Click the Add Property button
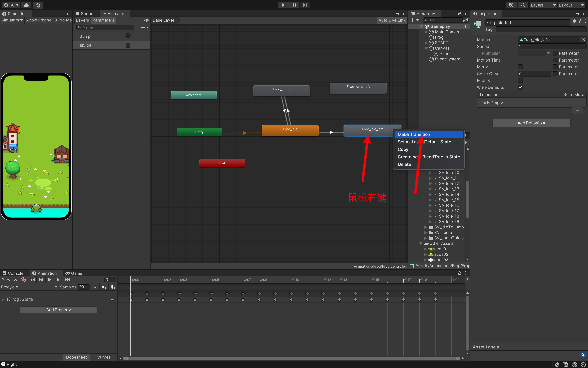The width and height of the screenshot is (588, 368). tap(59, 310)
